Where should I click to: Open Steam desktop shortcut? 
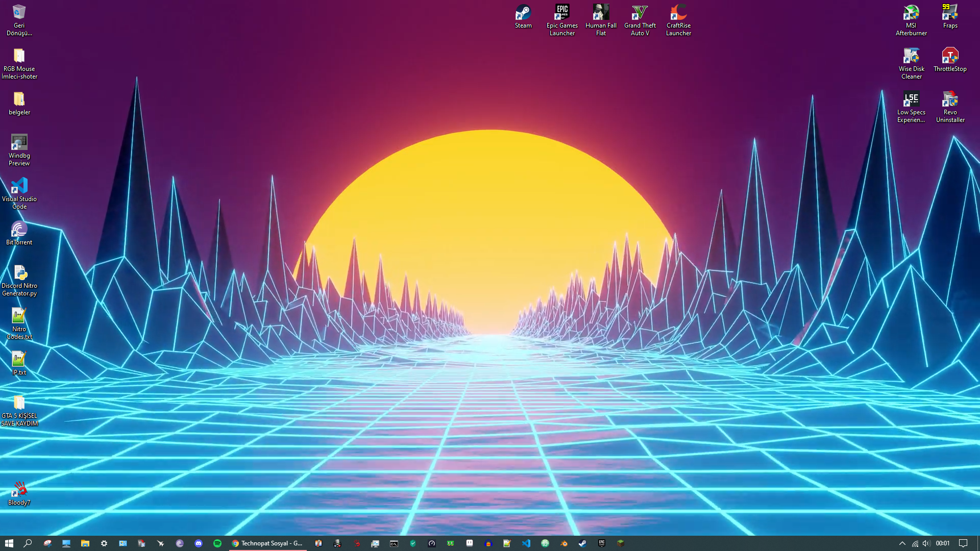pyautogui.click(x=523, y=16)
